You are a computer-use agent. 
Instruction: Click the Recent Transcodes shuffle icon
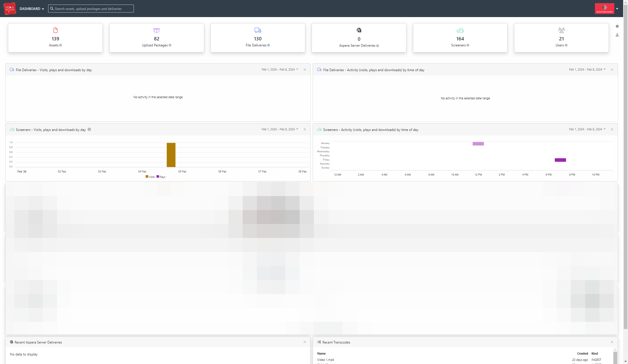319,342
